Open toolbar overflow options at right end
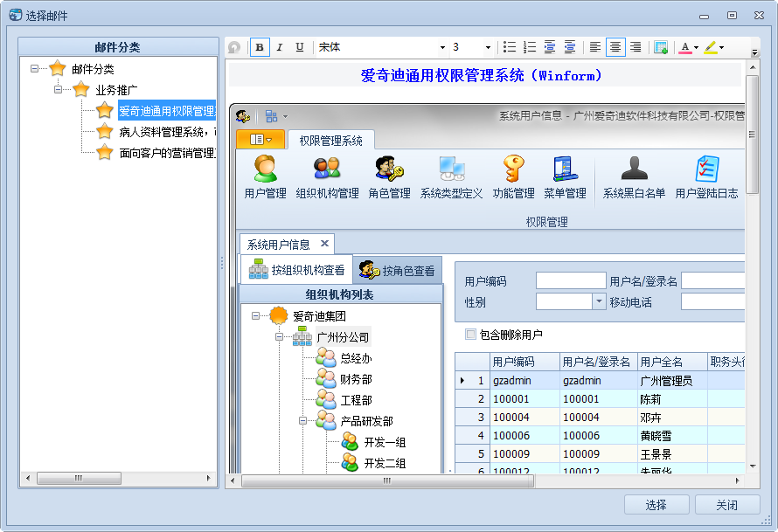 (x=754, y=52)
